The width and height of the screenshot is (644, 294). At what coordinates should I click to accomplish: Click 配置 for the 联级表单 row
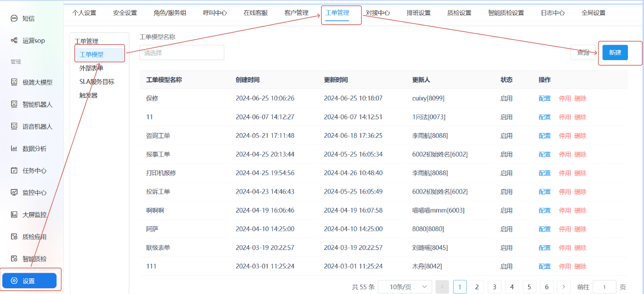(x=545, y=248)
